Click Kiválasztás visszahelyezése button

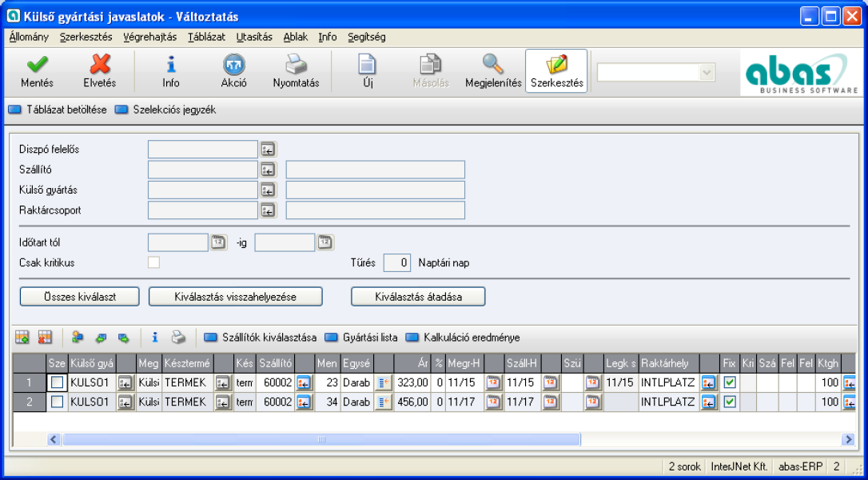pyautogui.click(x=235, y=297)
